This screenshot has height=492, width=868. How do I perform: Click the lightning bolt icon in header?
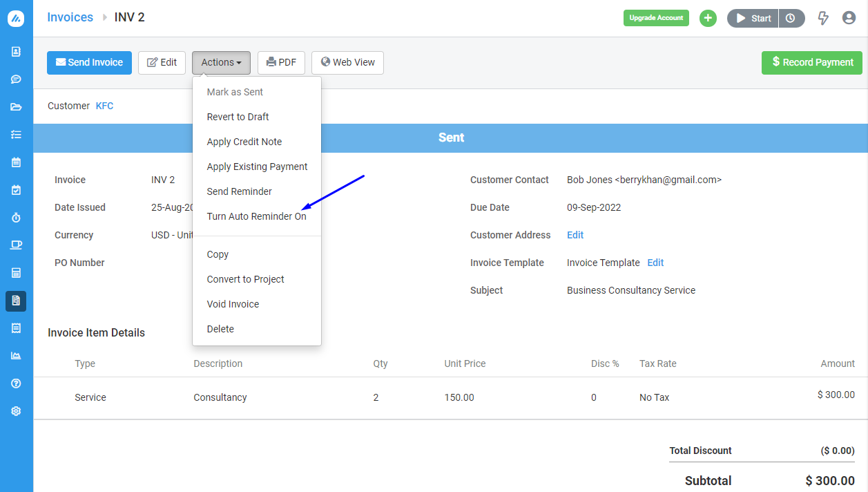pyautogui.click(x=822, y=18)
